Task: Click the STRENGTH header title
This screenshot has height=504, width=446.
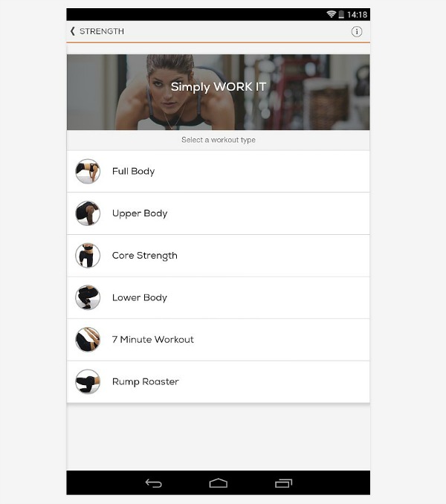Action: point(102,31)
